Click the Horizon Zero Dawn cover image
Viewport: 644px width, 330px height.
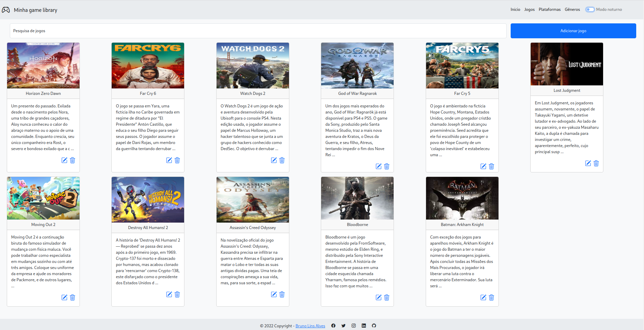pyautogui.click(x=43, y=65)
